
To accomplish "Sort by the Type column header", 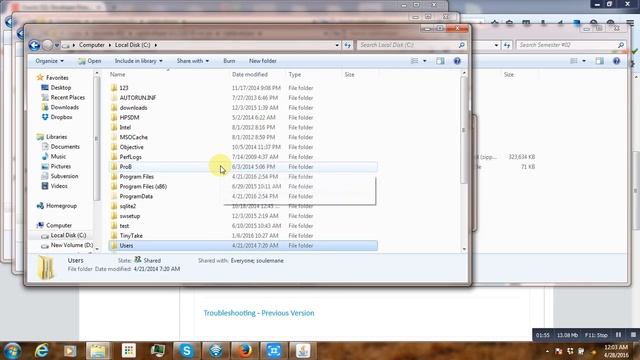I will (295, 75).
